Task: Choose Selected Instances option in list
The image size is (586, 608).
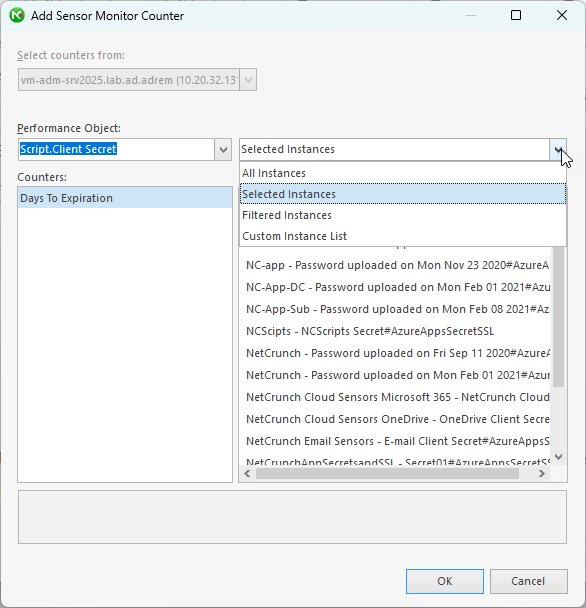Action: tap(403, 194)
